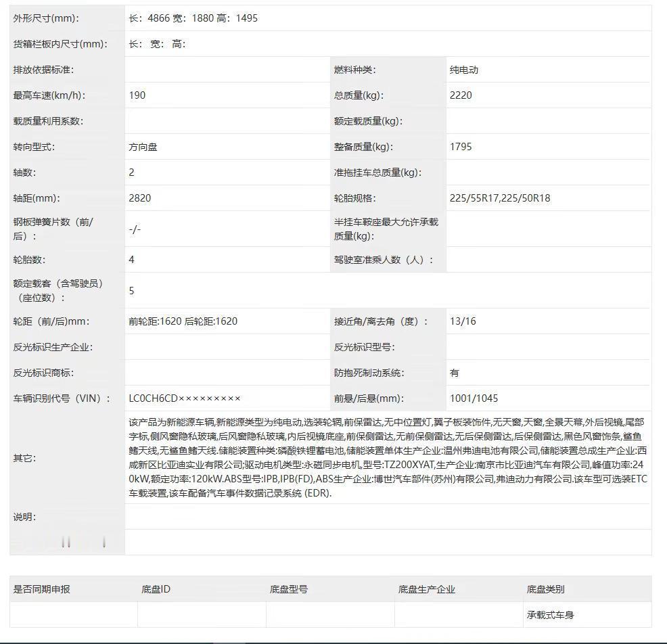Select the 其它 row label

tap(24, 458)
